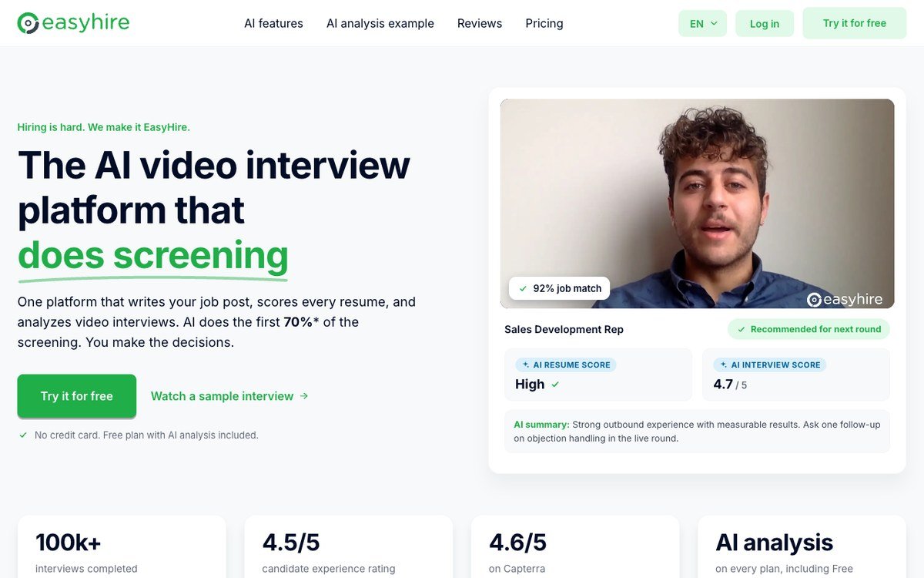This screenshot has height=578, width=924.
Task: Click AI analysis on every plan card
Action: pyautogui.click(x=802, y=547)
